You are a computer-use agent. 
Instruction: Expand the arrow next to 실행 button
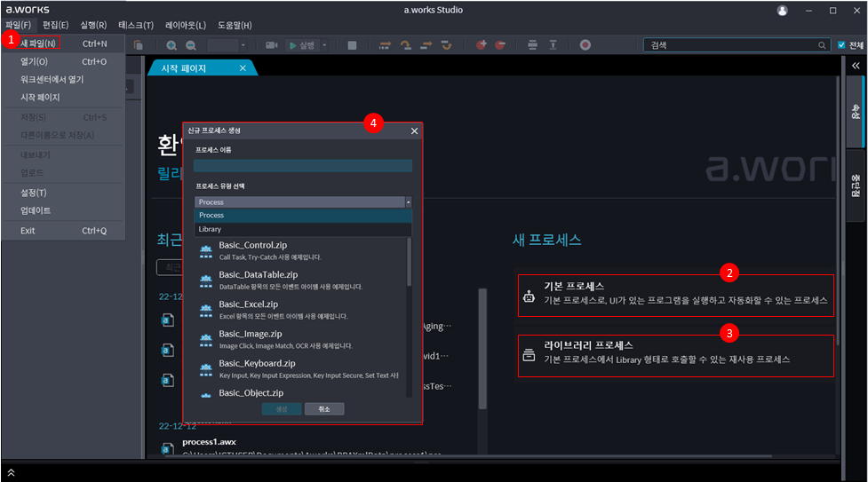[324, 45]
